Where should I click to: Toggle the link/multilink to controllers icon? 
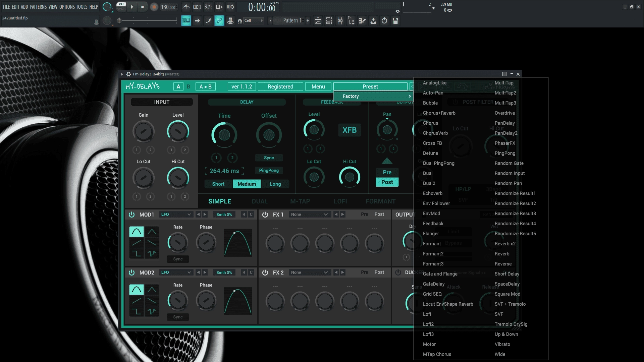[x=219, y=21]
